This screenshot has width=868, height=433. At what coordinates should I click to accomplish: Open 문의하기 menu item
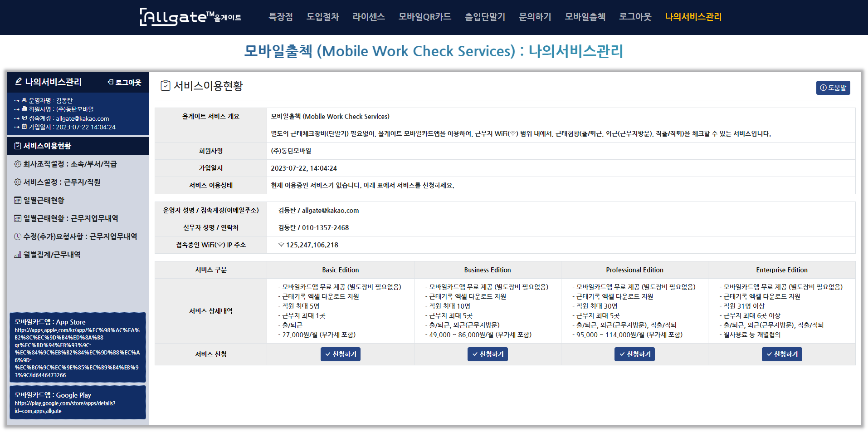click(535, 17)
